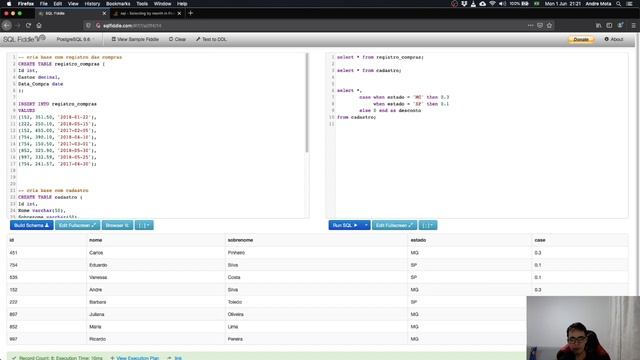Bookmark this page with the star
Viewport: 640px width, 360px height.
pyautogui.click(x=549, y=25)
